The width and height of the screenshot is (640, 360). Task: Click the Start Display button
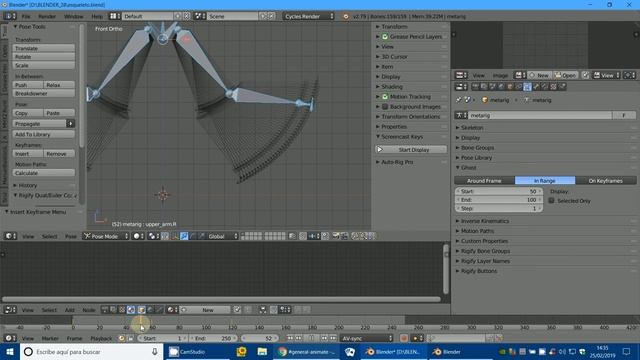(x=411, y=150)
